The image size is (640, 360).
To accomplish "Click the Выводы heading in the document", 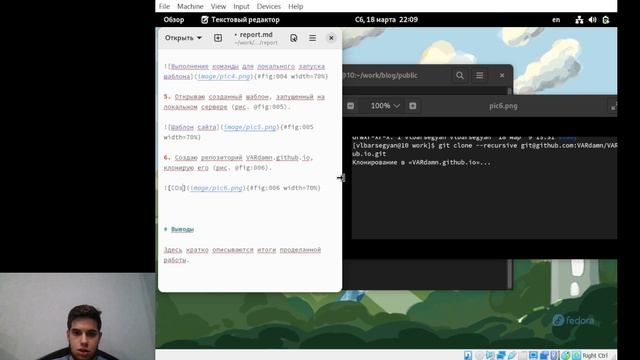I will [182, 229].
